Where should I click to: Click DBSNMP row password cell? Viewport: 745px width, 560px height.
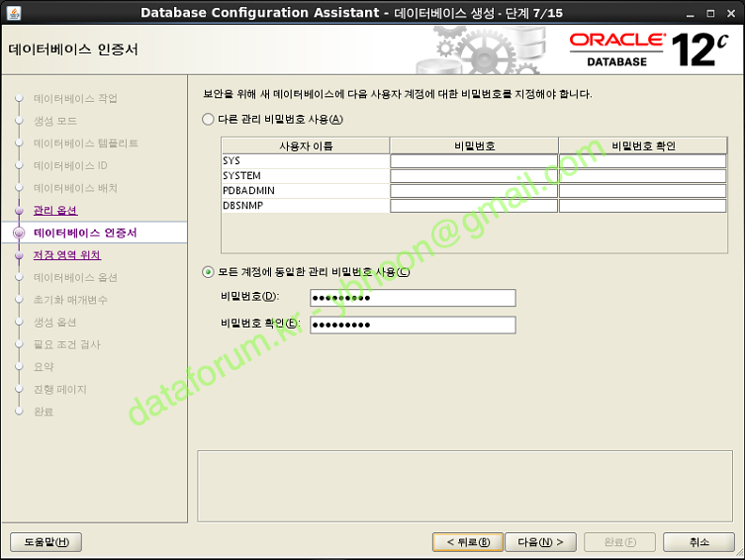pyautogui.click(x=473, y=206)
